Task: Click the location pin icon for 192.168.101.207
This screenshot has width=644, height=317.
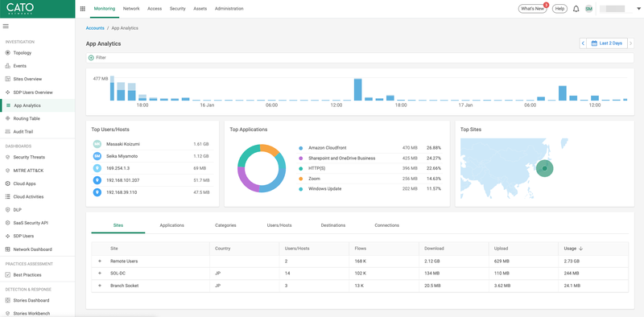Action: [x=97, y=180]
